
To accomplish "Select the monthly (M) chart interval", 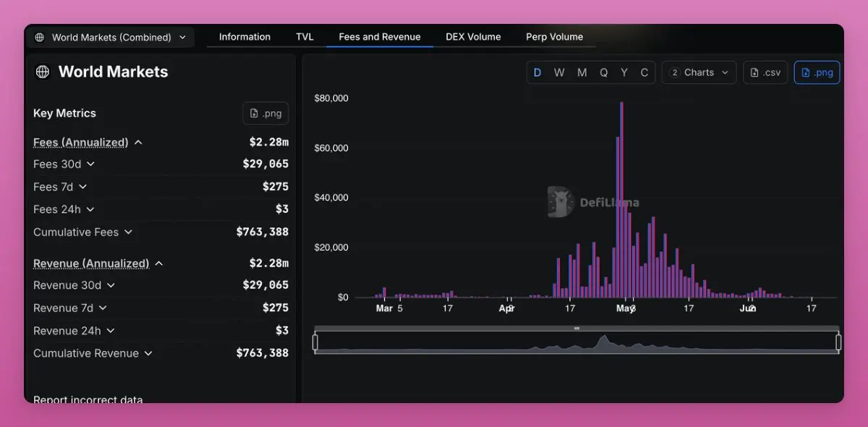I will click(582, 72).
